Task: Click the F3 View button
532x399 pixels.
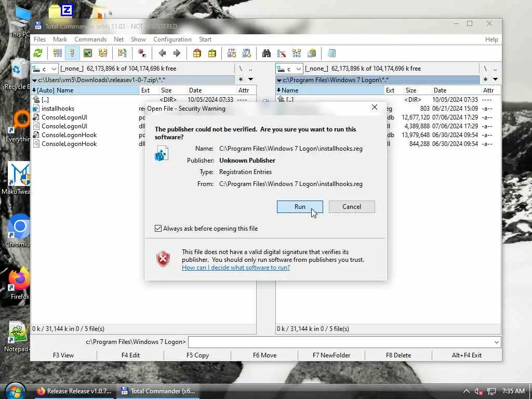Action: [63, 355]
